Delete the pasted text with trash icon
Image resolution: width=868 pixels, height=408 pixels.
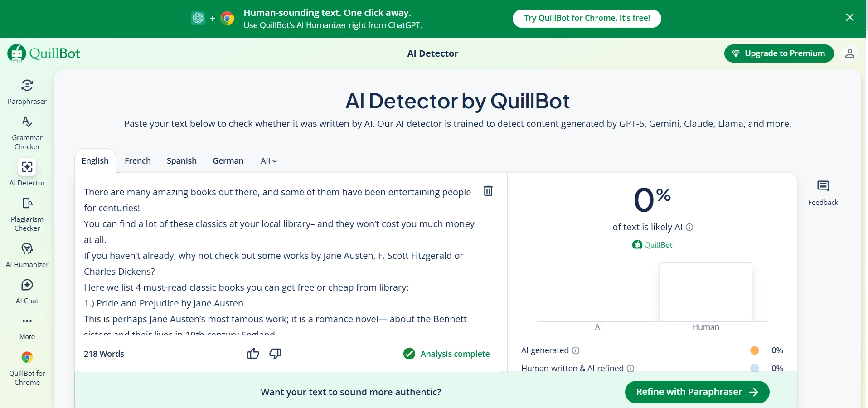tap(488, 191)
